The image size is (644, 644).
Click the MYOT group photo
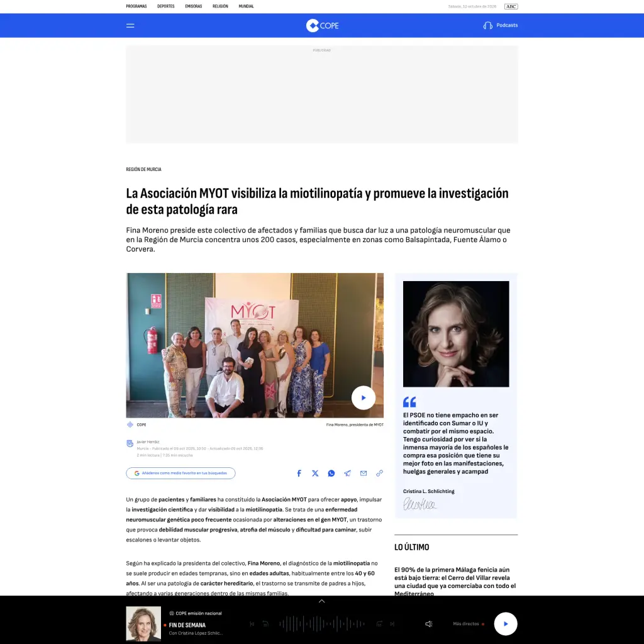(255, 345)
